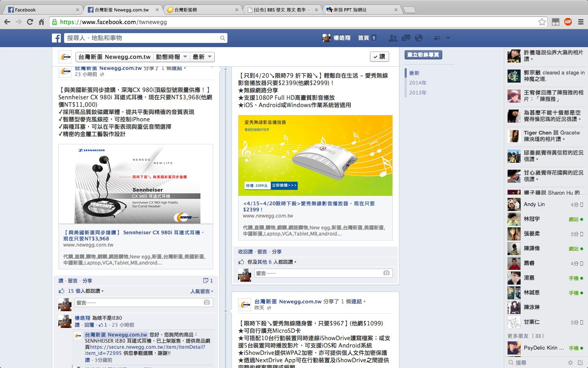Viewport: 588px width, 368px height.
Task: Click the 建立粉絲專頁 button
Action: pos(423,55)
